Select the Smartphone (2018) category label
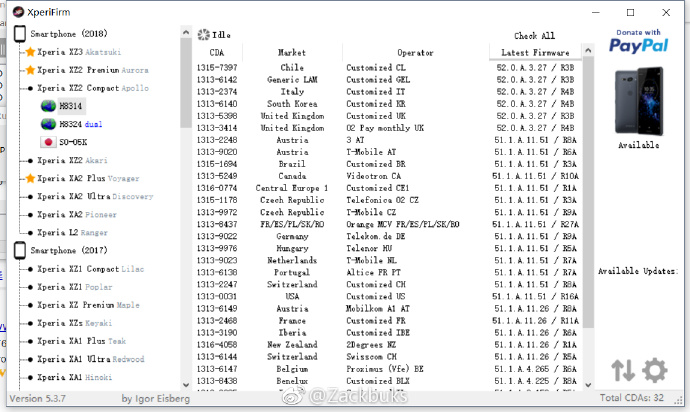The image size is (690, 412). [69, 34]
